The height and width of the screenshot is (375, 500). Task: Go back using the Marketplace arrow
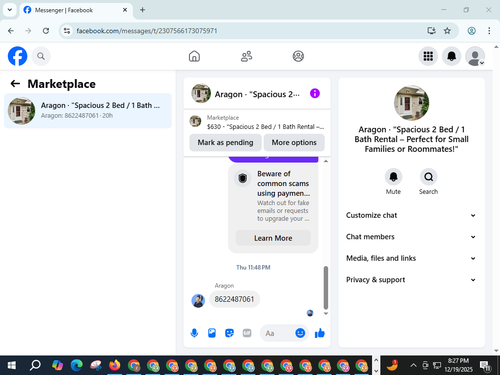coord(15,84)
